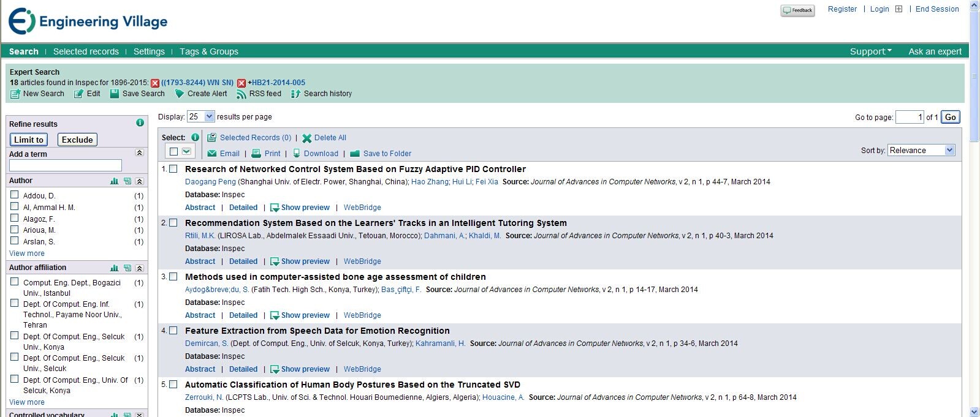
Task: Click the Show preview icon for result 3
Action: pos(275,316)
